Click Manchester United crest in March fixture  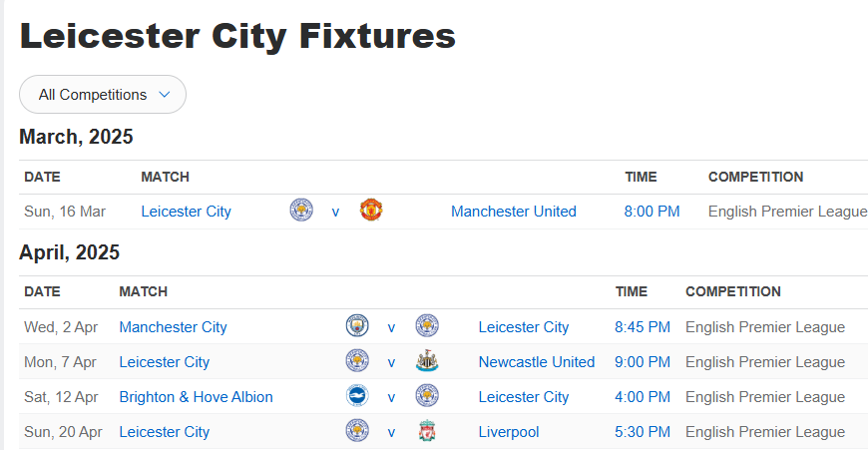[371, 211]
